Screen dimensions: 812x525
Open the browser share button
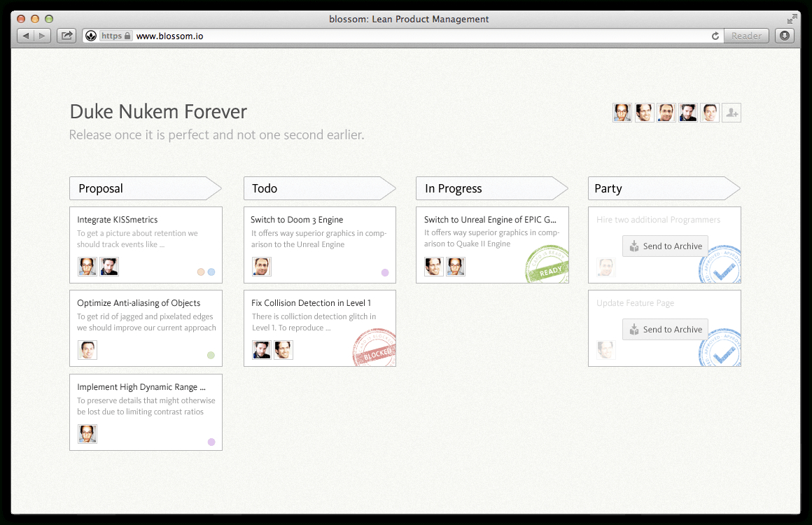coord(66,36)
